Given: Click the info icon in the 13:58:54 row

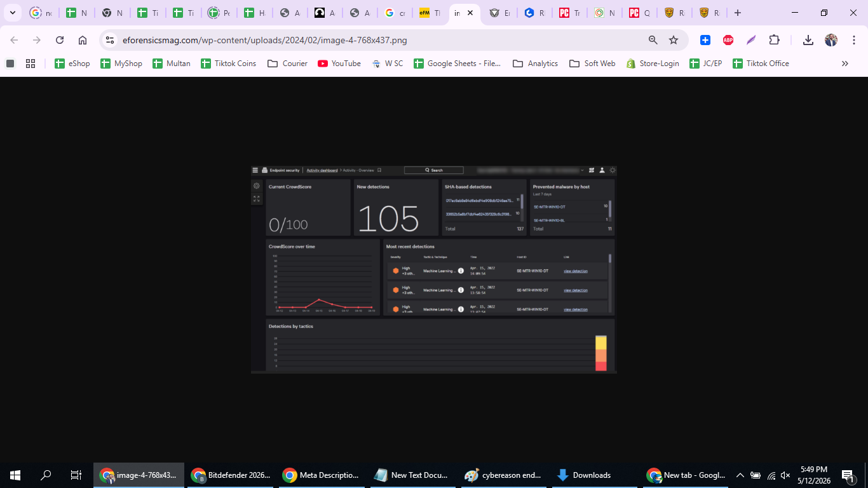Looking at the screenshot, I should pyautogui.click(x=461, y=290).
